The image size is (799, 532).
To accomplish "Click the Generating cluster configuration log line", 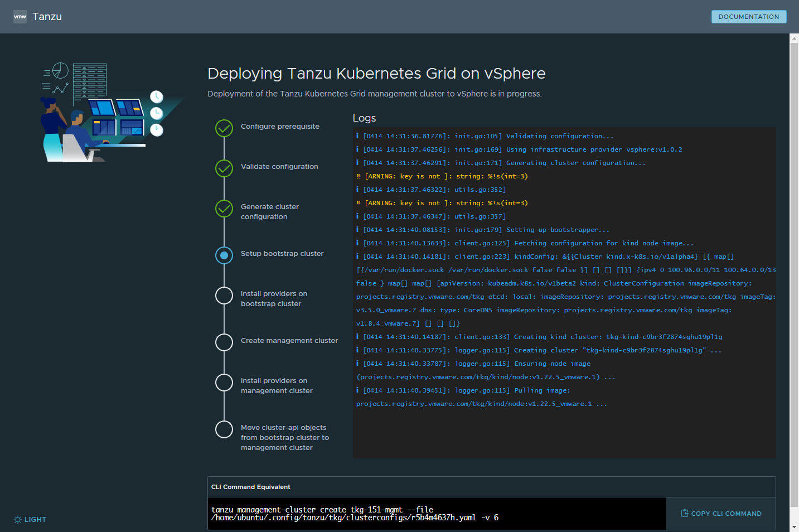I will pos(501,163).
